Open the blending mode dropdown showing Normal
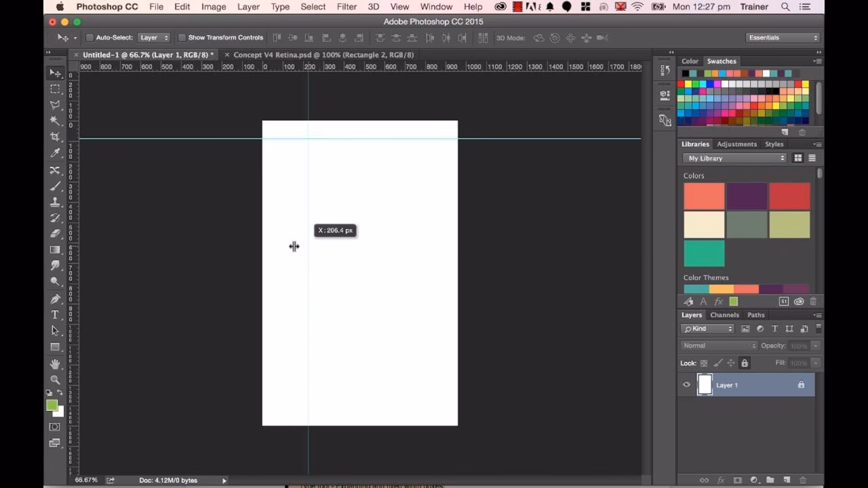The image size is (868, 488). tap(717, 345)
